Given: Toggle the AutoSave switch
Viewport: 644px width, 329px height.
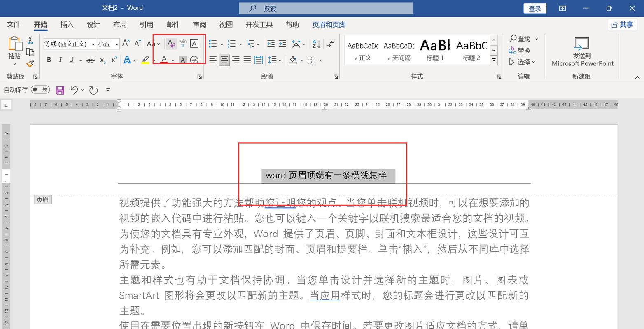Looking at the screenshot, I should (x=40, y=90).
